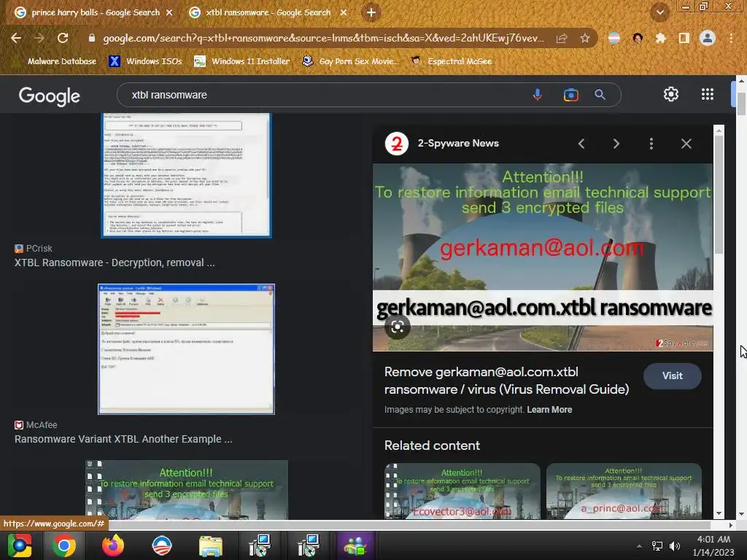Image resolution: width=747 pixels, height=560 pixels.
Task: Click the Visit button
Action: pyautogui.click(x=672, y=376)
